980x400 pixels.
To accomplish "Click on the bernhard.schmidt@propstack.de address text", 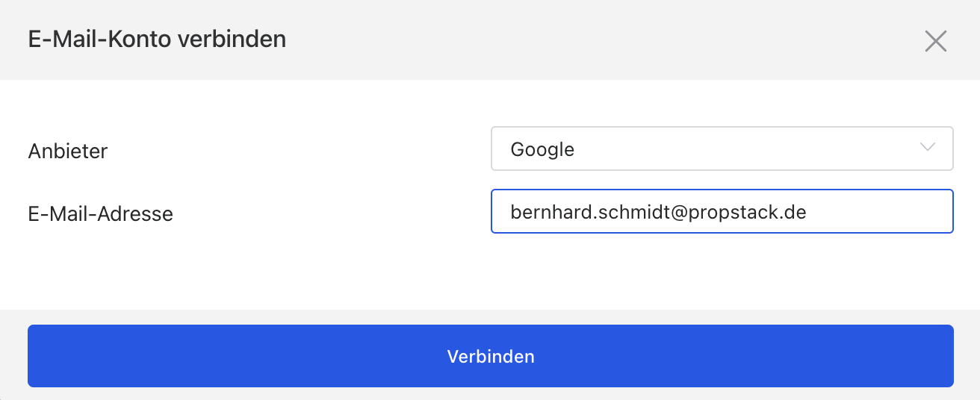I will pyautogui.click(x=658, y=212).
